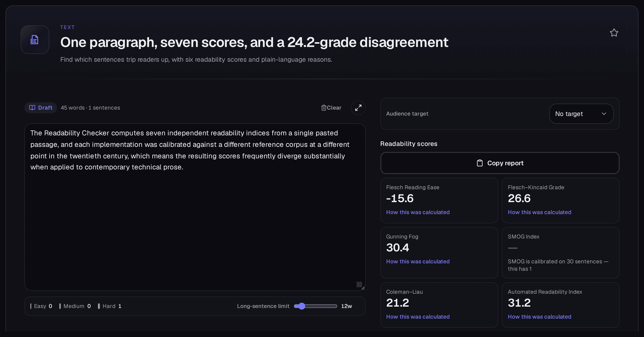Click the chevron in No target selector

604,114
